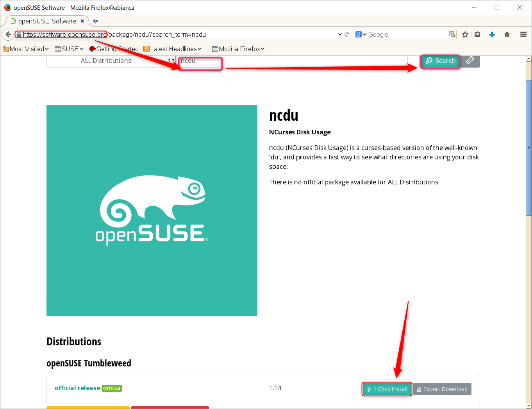Open the Most Visited bookmarks folder
The height and width of the screenshot is (409, 532).
pos(26,49)
